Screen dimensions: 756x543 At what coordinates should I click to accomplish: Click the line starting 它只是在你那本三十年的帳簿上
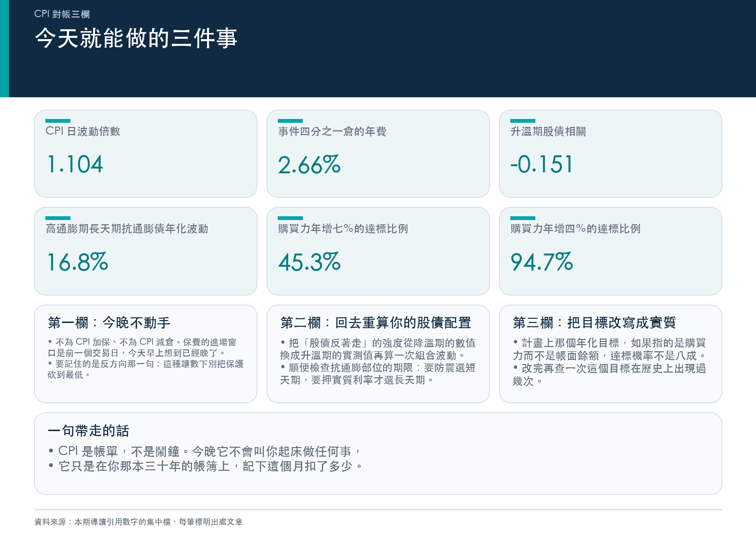pos(206,467)
